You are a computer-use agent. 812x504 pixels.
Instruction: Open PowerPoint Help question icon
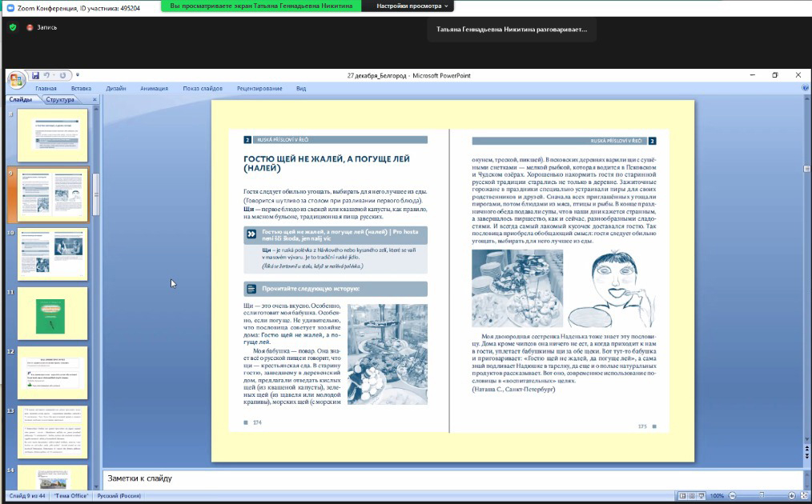click(806, 89)
